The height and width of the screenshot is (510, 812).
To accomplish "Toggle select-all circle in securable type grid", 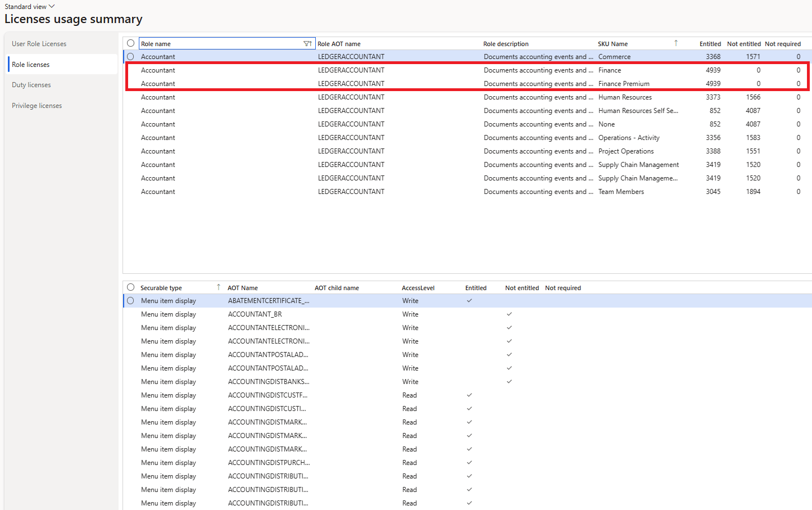I will pos(131,287).
